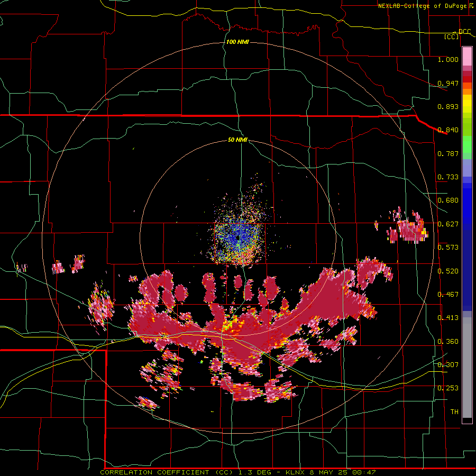476x476 pixels.
Task: Click the KLNX station identifier in the caption
Action: [295, 472]
